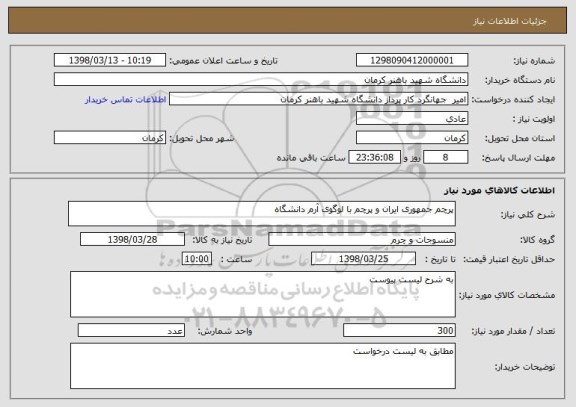576x407 pixels.
Task: Click the شرح کلی نیاز label
Action: coord(528,215)
